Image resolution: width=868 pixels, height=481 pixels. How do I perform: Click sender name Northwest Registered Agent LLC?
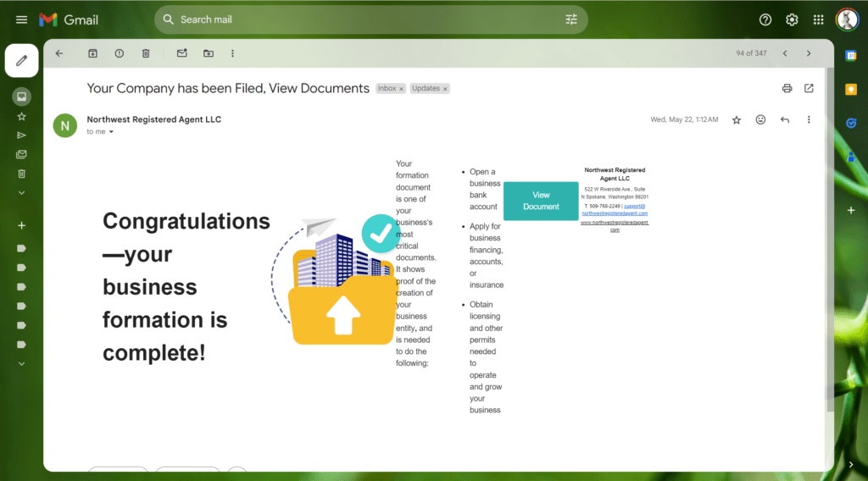[x=154, y=119]
